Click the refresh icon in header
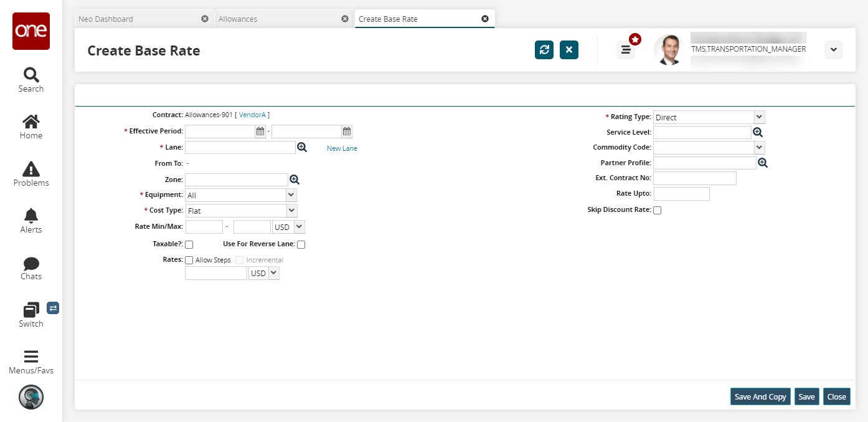Screen dimensions: 868x422 (x=544, y=50)
